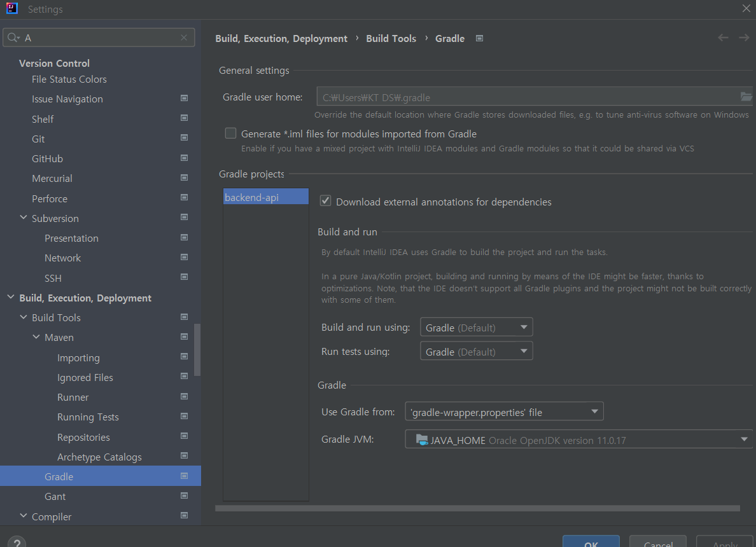Open the Use Gradle from dropdown

click(x=505, y=412)
